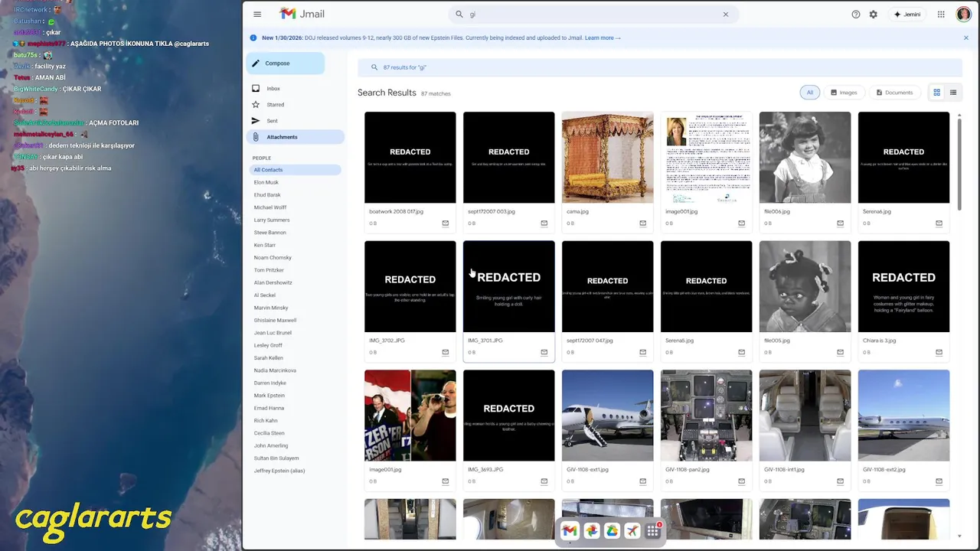Switch to the Documents filter tab
980x551 pixels.
894,93
